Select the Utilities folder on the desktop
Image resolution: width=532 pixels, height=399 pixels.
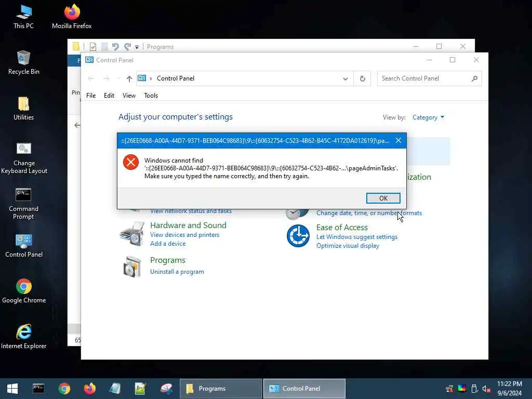pos(24,108)
